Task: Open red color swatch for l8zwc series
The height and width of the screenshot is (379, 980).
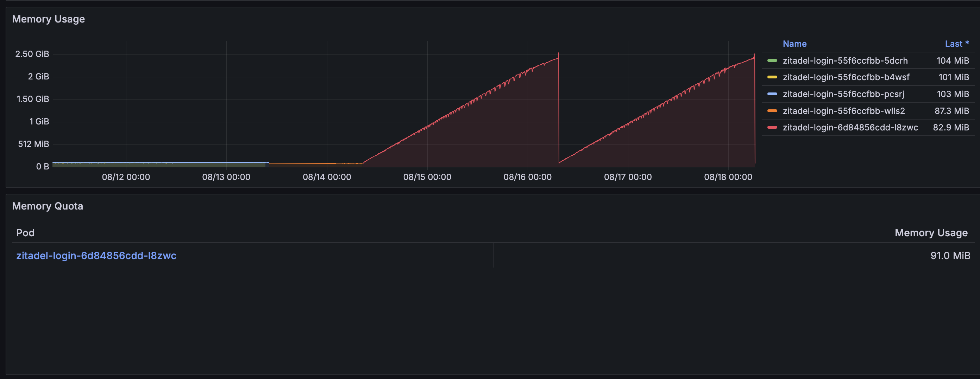Action: 772,127
